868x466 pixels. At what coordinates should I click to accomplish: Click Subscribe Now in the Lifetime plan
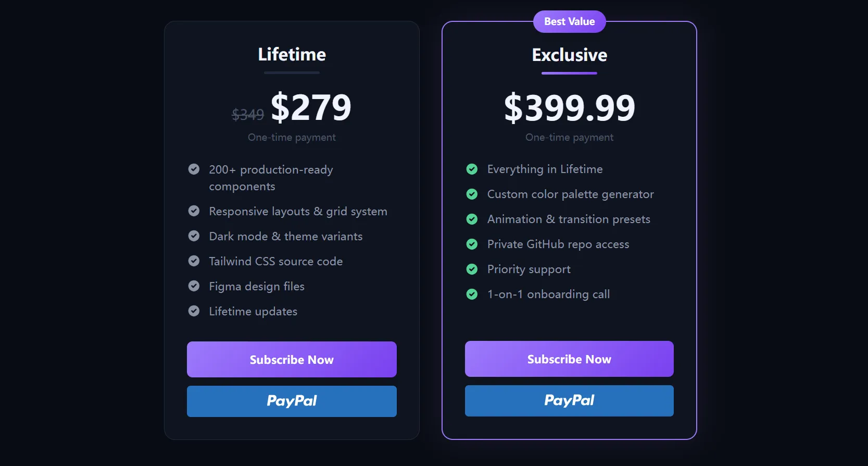tap(292, 359)
